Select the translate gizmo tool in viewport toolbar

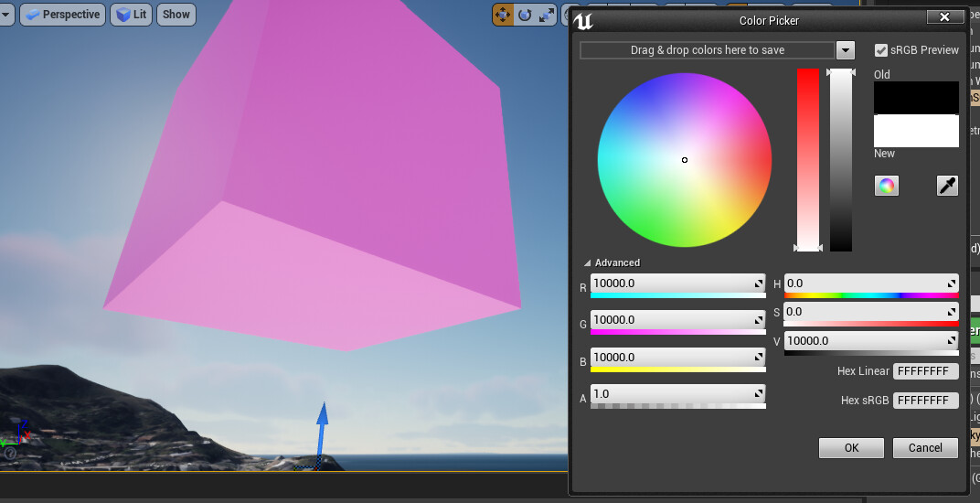click(x=503, y=15)
